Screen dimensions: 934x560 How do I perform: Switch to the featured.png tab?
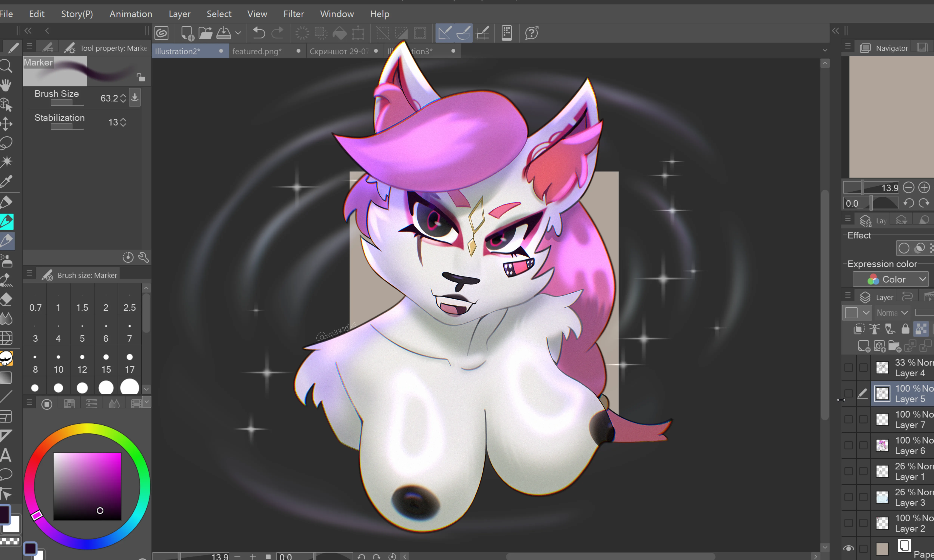257,51
